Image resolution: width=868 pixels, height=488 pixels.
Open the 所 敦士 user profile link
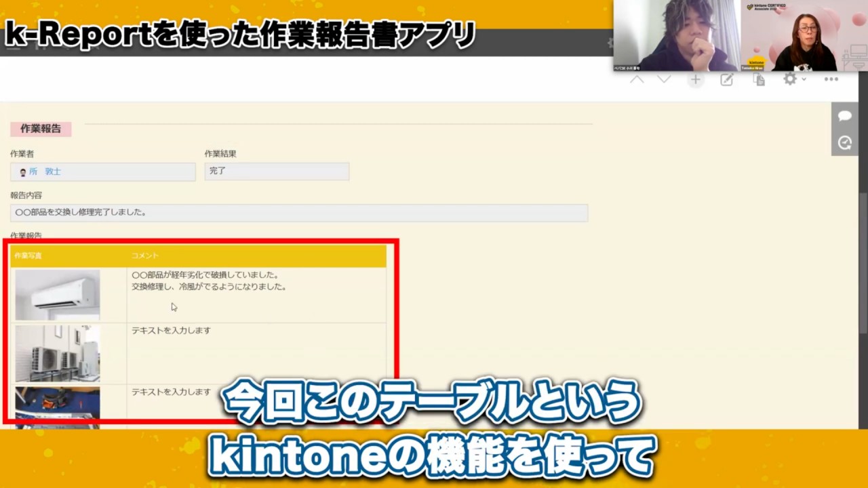coord(43,171)
